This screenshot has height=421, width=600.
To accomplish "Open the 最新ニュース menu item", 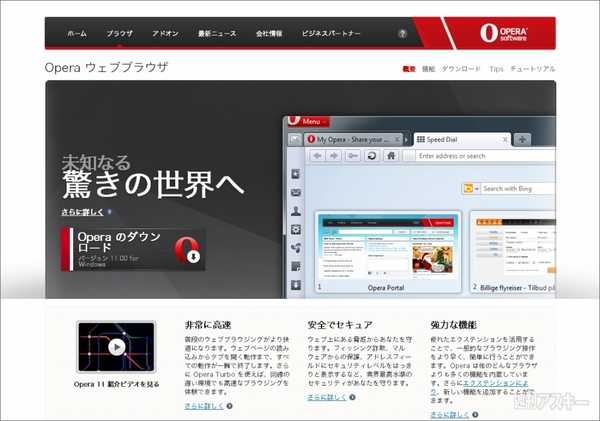I will click(217, 34).
